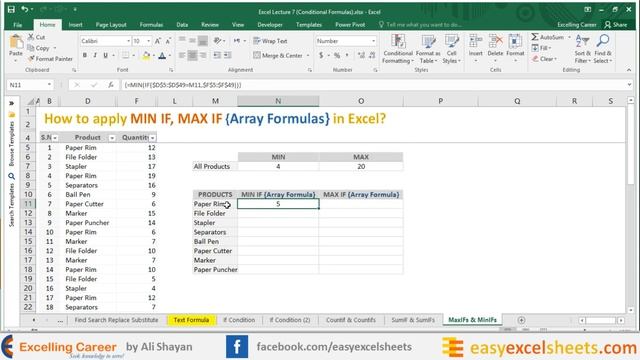Select the Countif & Countifs sheet tab
The height and width of the screenshot is (360, 640).
(351, 320)
